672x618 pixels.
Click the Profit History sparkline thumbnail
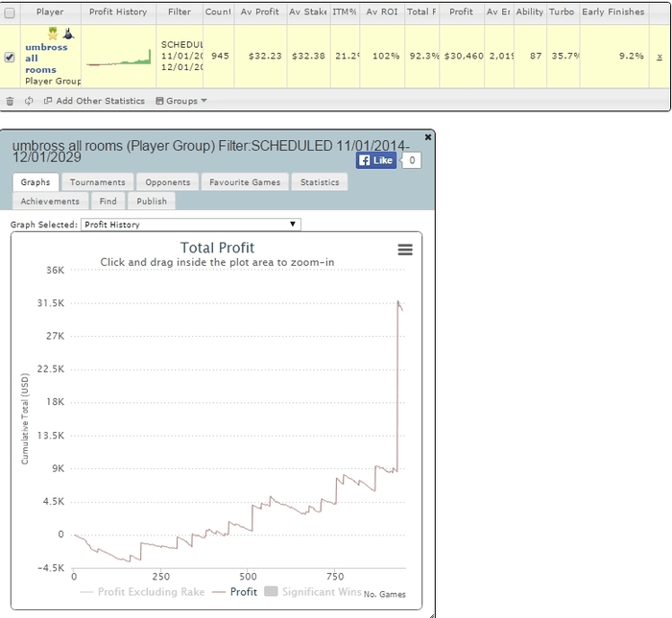[x=119, y=59]
